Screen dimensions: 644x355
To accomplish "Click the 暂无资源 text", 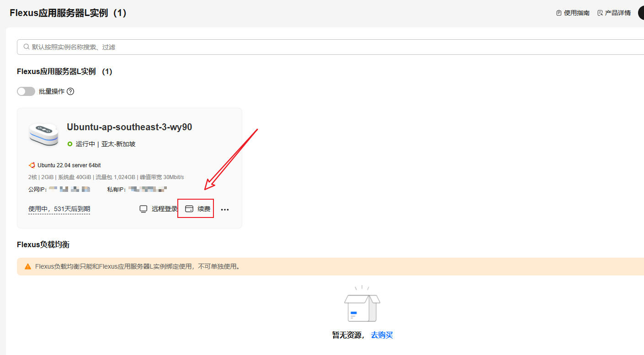I will [x=348, y=335].
